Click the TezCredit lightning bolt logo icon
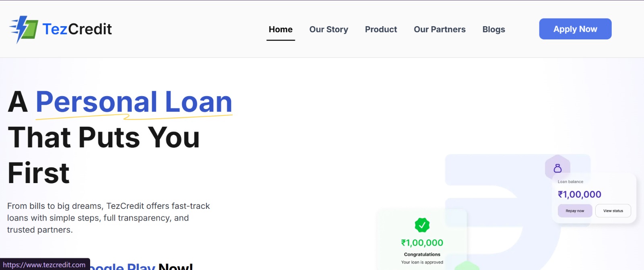Viewport: 644px width, 270px height. pos(24,29)
